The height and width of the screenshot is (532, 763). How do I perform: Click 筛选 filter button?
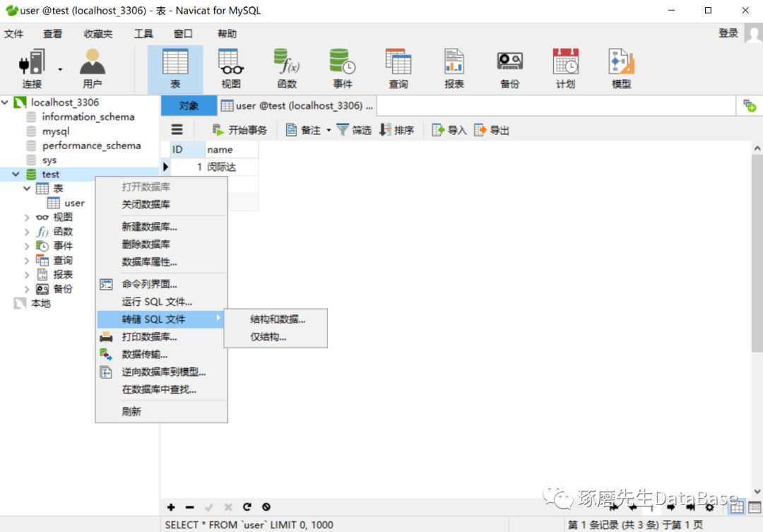[354, 130]
